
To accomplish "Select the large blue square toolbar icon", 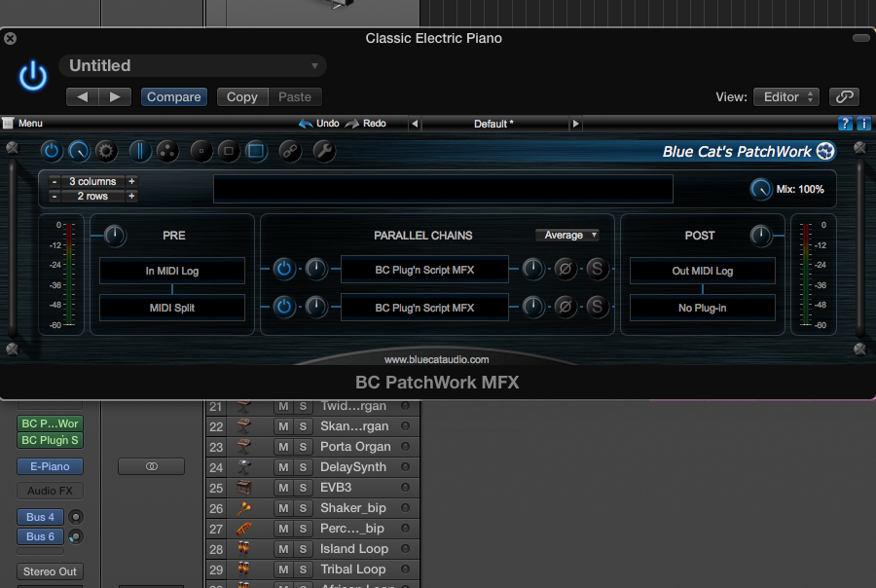I will 256,151.
